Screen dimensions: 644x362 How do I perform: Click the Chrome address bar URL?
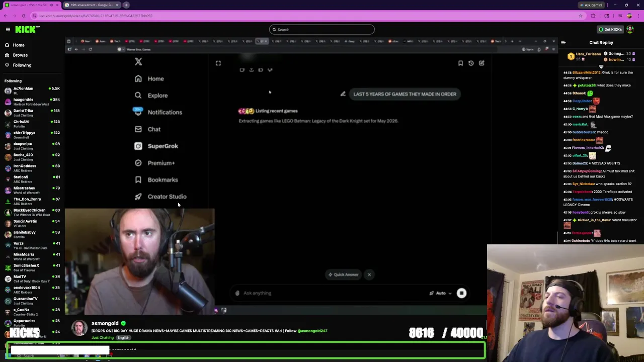[96, 16]
